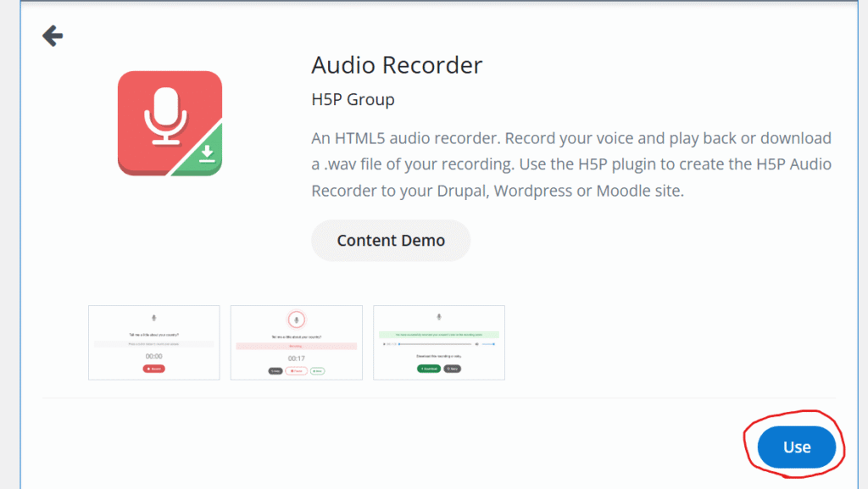Click the microphone icon in the first screenshot
The image size is (868, 489).
coord(153,318)
